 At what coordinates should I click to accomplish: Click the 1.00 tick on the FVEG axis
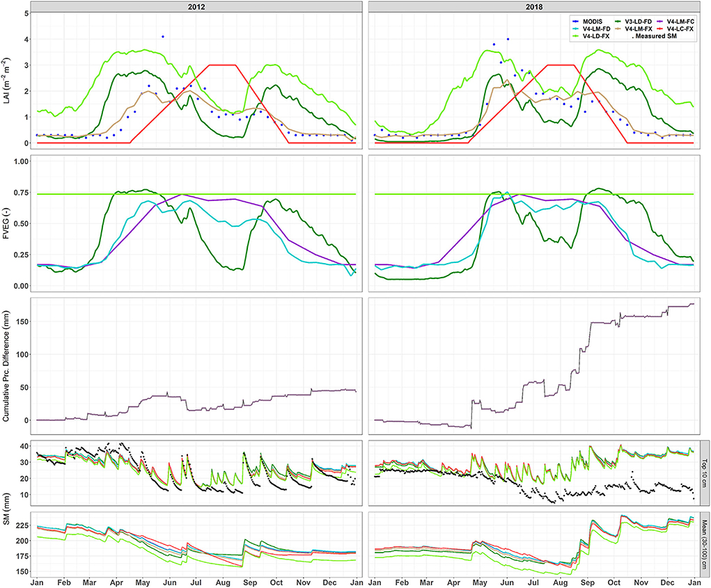pyautogui.click(x=22, y=161)
